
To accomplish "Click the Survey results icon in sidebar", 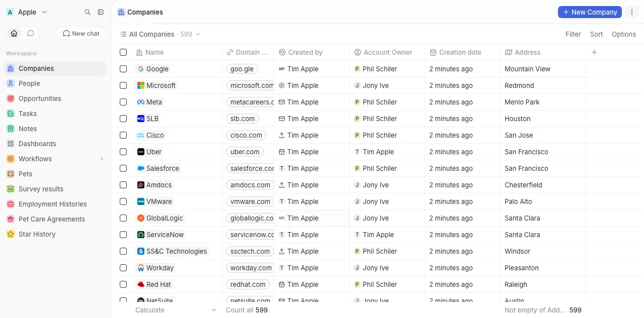I will tap(11, 189).
